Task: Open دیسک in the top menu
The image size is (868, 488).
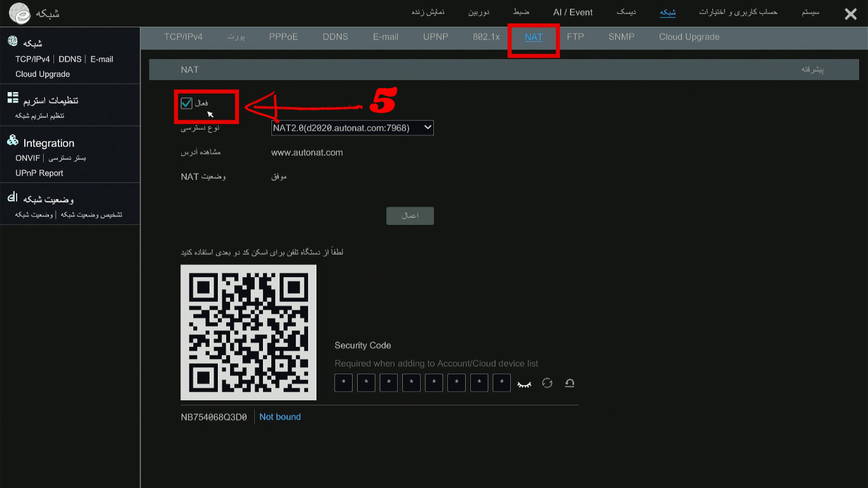Action: [x=627, y=12]
